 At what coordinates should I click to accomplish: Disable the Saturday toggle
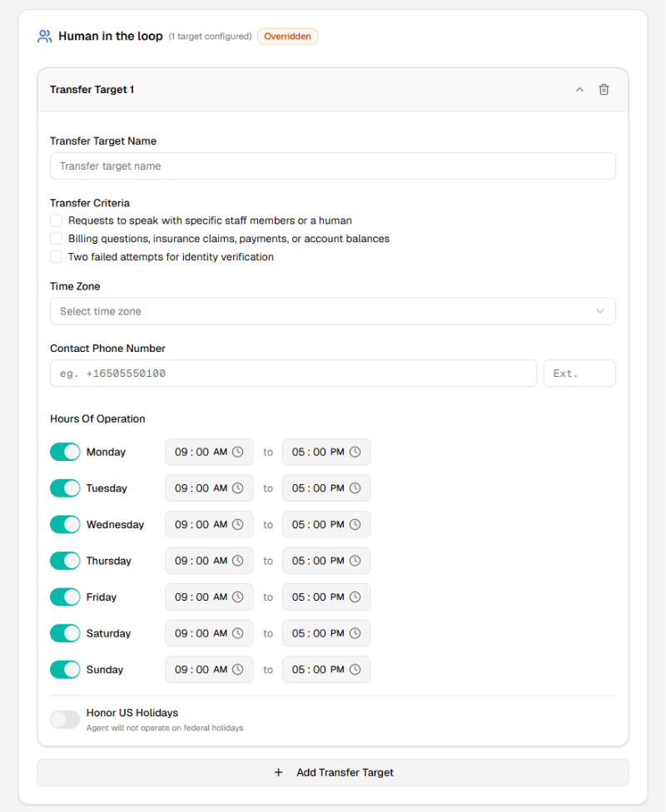pos(65,633)
